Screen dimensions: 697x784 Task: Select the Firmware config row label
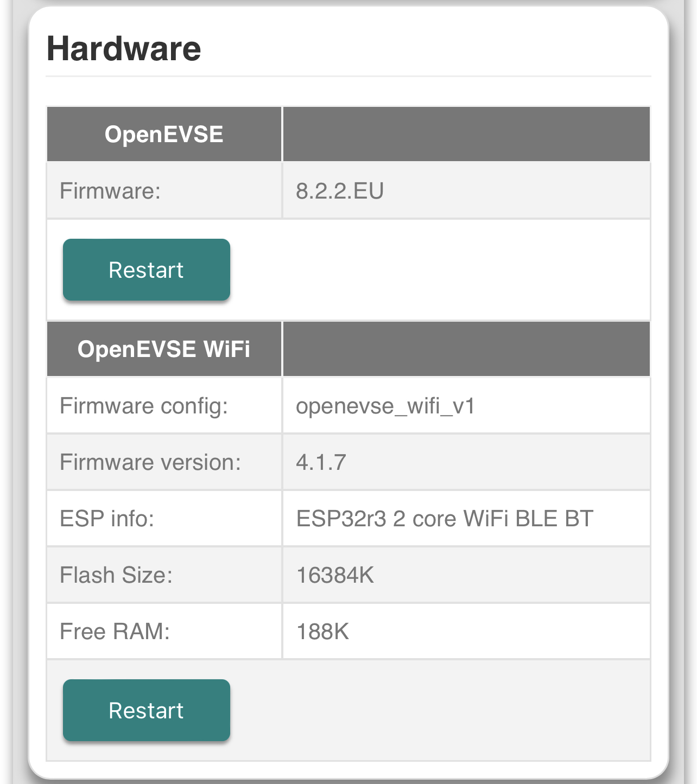(142, 405)
